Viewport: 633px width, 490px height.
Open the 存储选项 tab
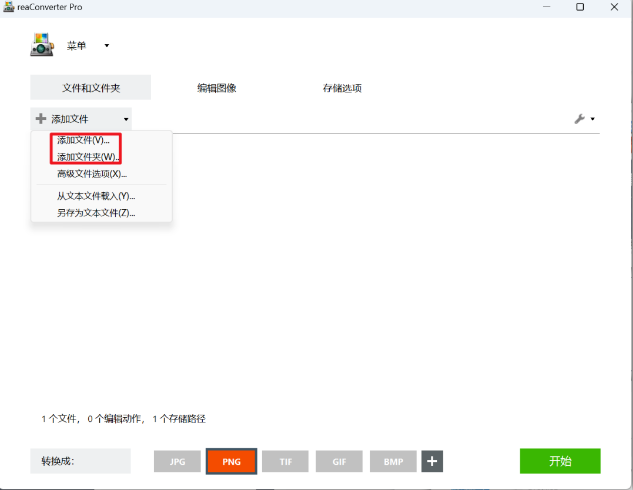342,88
